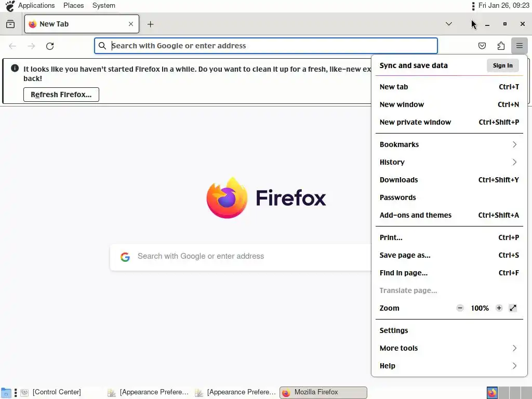The height and width of the screenshot is (399, 532).
Task: Select New tab menu entry
Action: pyautogui.click(x=449, y=87)
